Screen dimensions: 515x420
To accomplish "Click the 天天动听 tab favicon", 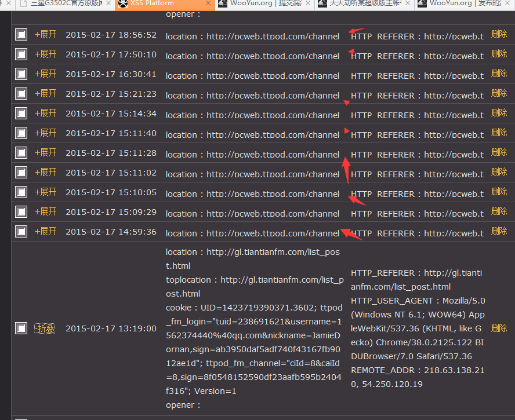I will pos(322,3).
